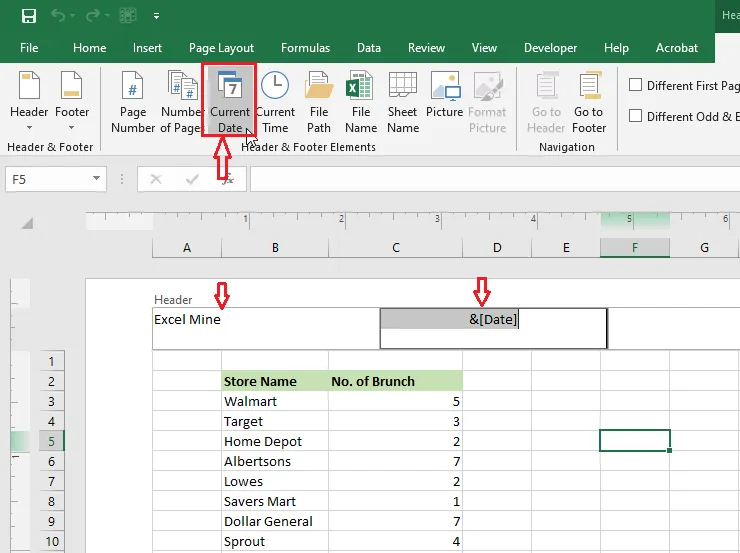Select column G header

704,248
